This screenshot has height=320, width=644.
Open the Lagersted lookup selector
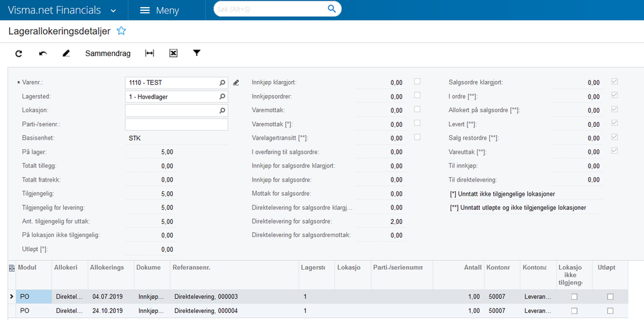click(x=222, y=97)
